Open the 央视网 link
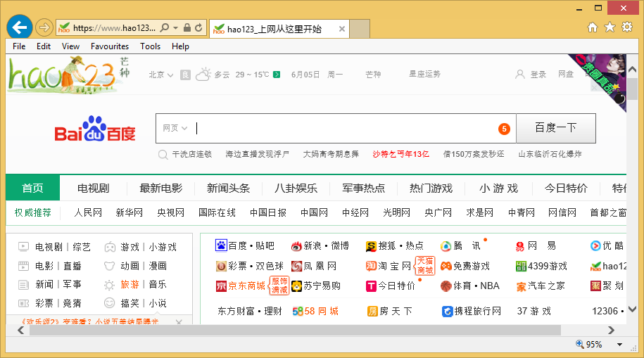 point(171,212)
